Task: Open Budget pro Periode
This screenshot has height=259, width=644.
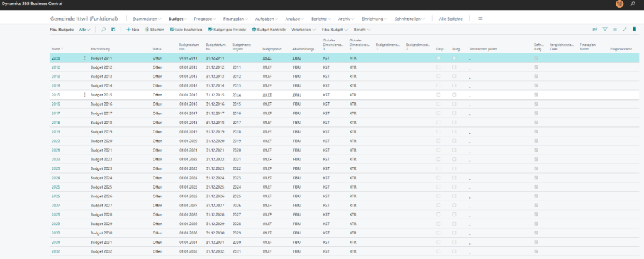Action: (227, 30)
